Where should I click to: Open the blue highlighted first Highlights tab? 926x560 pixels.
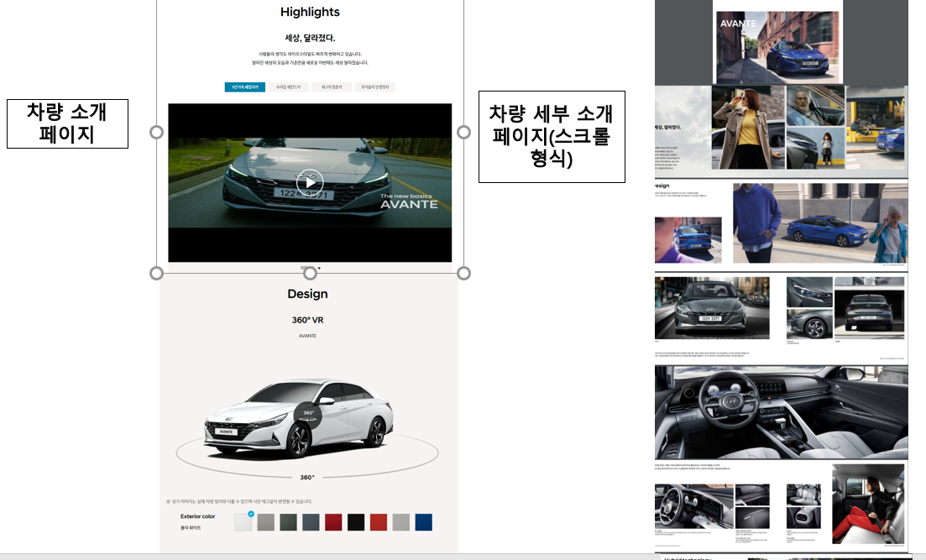[x=244, y=86]
